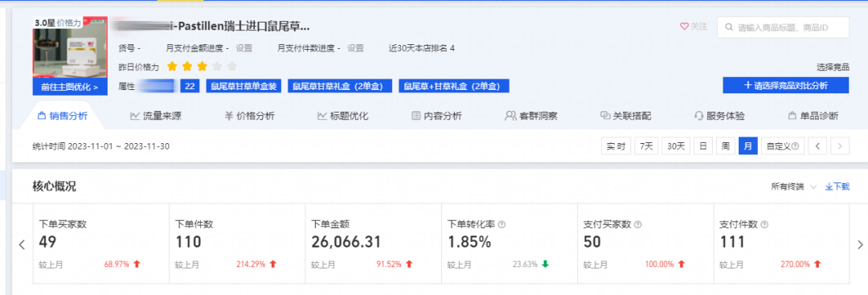Click the help icon beside 支付买家数
Screen dimensions: 868x295
pyautogui.click(x=637, y=225)
